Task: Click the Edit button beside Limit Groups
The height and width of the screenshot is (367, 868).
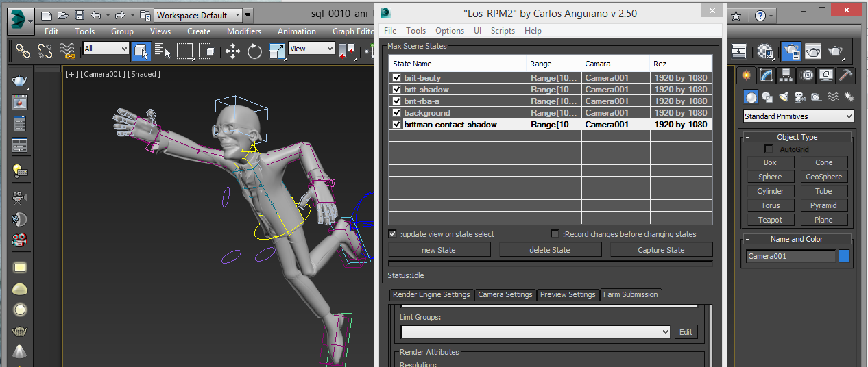Action: click(x=686, y=332)
